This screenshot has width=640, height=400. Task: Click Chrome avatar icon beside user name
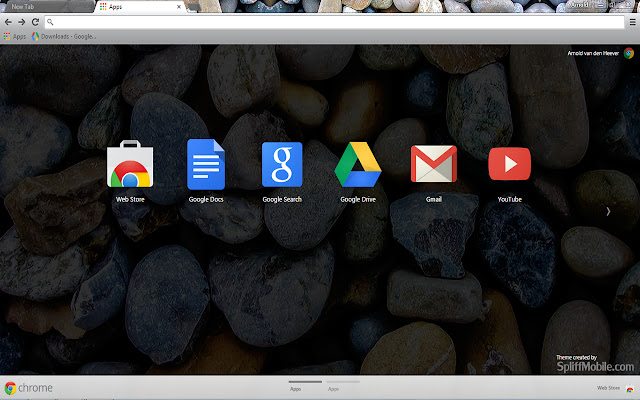(629, 53)
